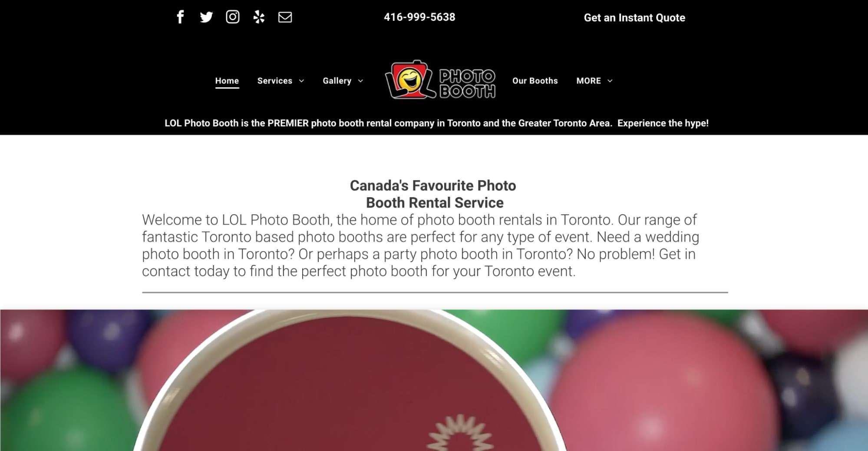Image resolution: width=868 pixels, height=451 pixels.
Task: Click the LOL Photo Booth logo
Action: 440,80
